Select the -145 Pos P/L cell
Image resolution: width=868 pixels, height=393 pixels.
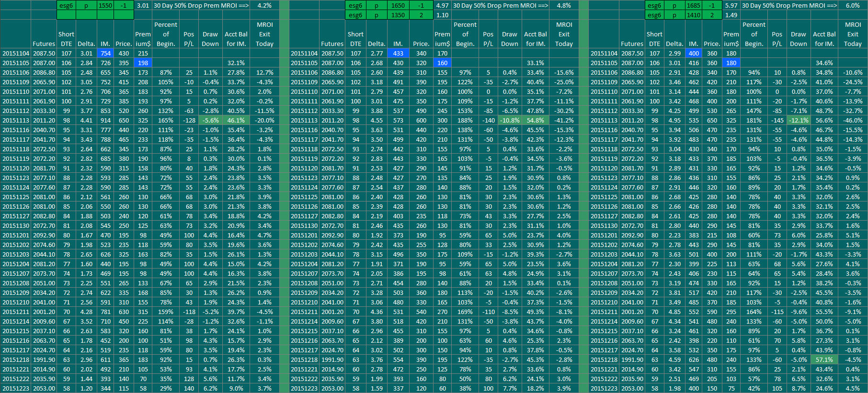777,121
